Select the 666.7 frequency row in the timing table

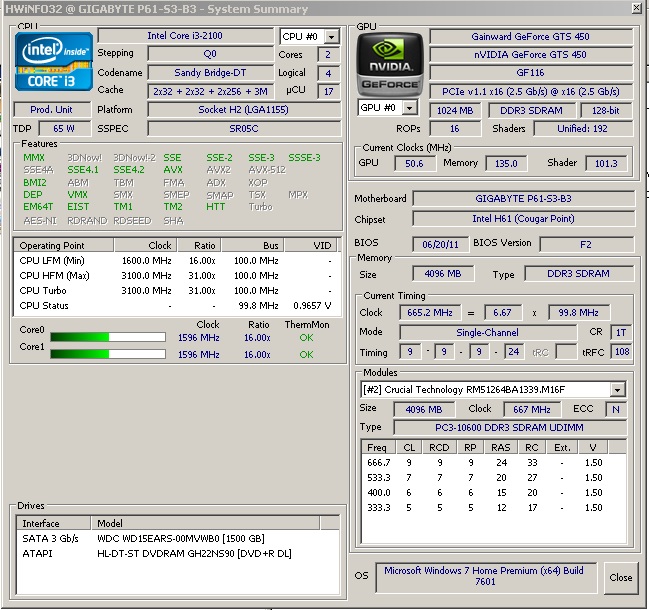pos(378,463)
